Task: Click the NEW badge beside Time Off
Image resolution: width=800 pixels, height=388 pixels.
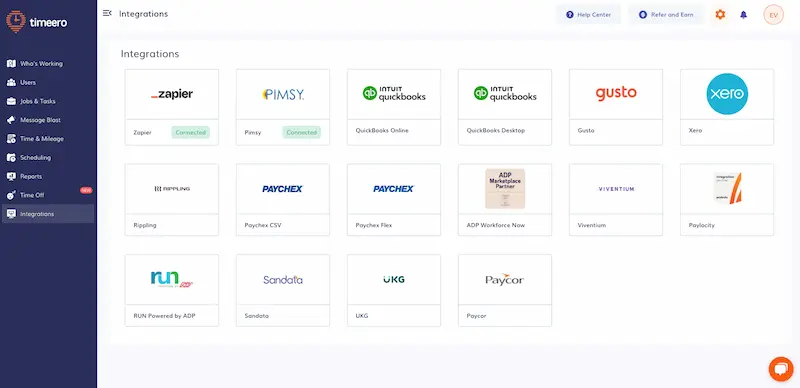Action: pos(86,190)
